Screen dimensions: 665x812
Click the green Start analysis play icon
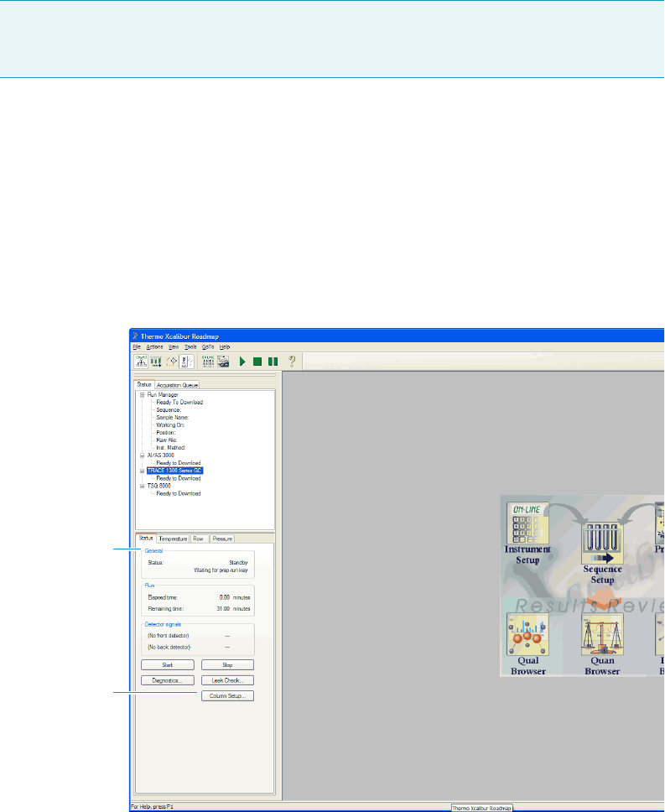242,362
